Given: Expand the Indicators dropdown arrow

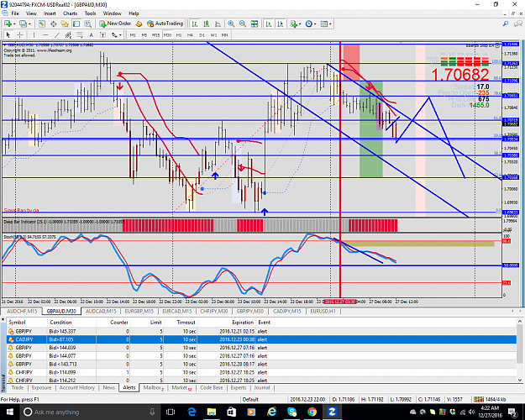Looking at the screenshot, I should pyautogui.click(x=300, y=24).
